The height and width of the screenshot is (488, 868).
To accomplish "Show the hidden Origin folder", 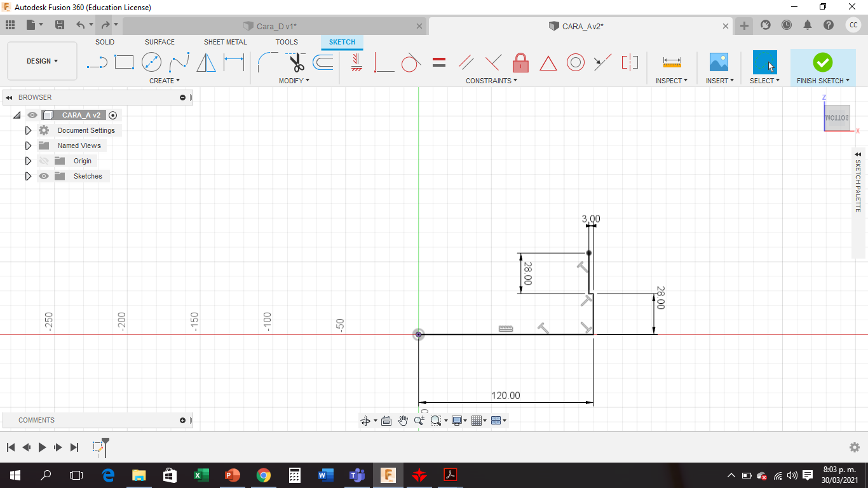I will click(x=44, y=161).
